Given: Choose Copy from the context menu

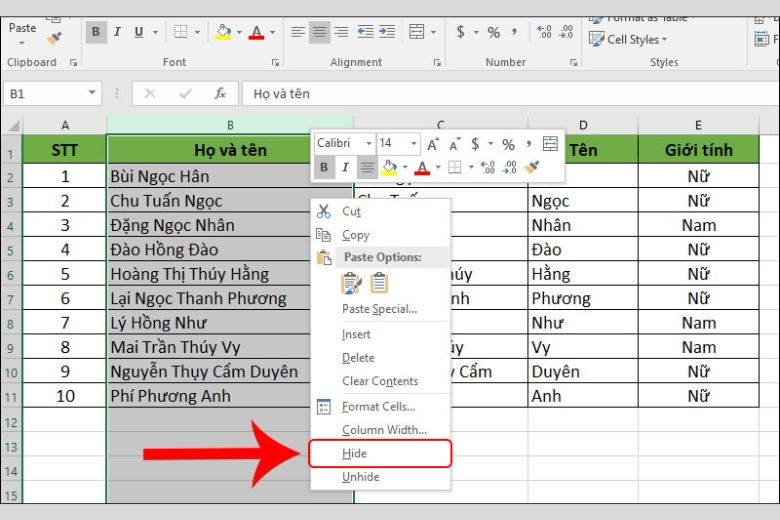Looking at the screenshot, I should pyautogui.click(x=381, y=235).
